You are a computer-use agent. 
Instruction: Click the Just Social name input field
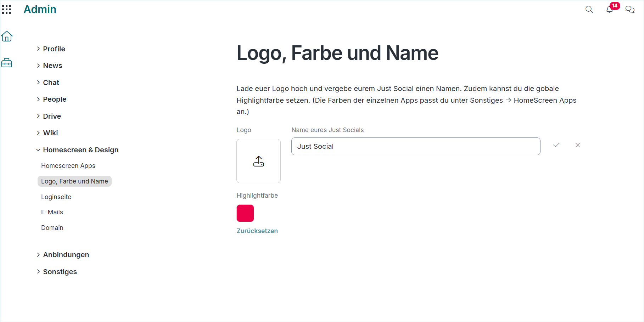416,146
